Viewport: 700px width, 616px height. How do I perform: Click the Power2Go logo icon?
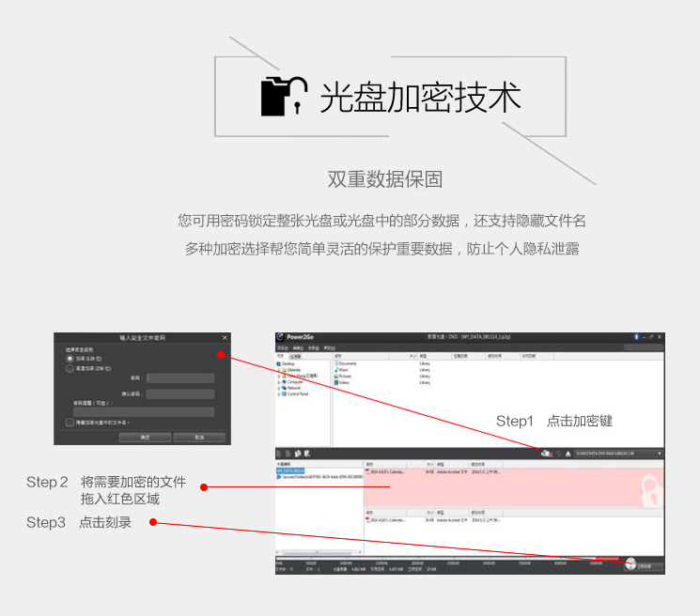[280, 337]
